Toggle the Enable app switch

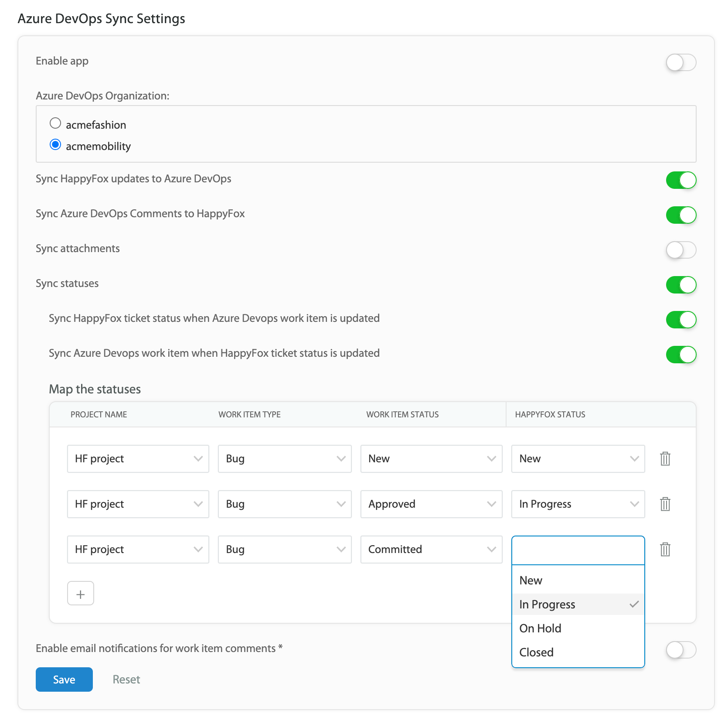[x=681, y=62]
